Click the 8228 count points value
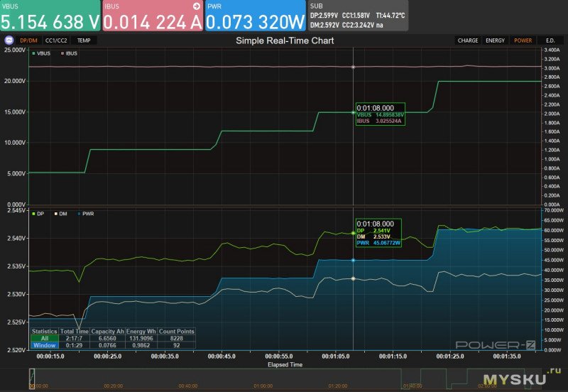This screenshot has height=392, width=568. (x=176, y=338)
